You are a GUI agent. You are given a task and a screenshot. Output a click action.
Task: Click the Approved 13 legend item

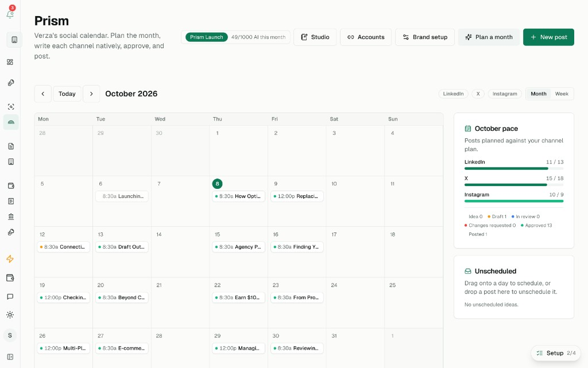coord(536,225)
